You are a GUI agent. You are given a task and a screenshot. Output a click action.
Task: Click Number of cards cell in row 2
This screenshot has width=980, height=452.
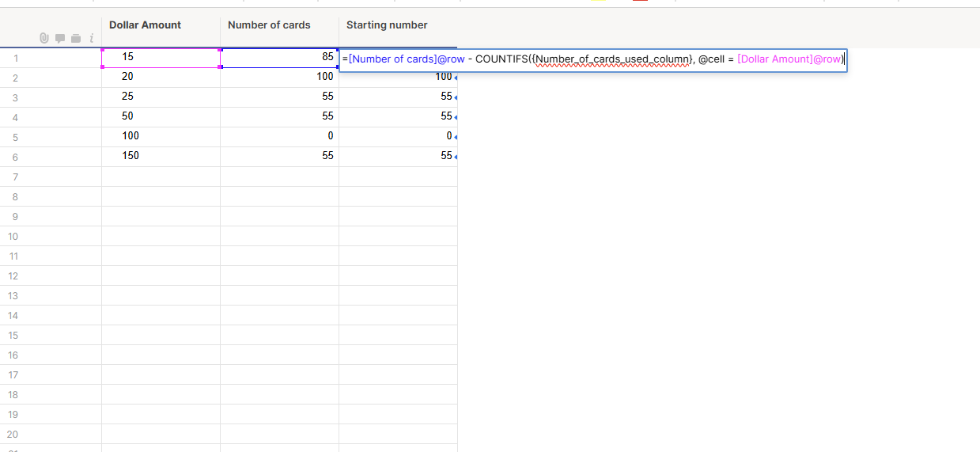coord(279,78)
